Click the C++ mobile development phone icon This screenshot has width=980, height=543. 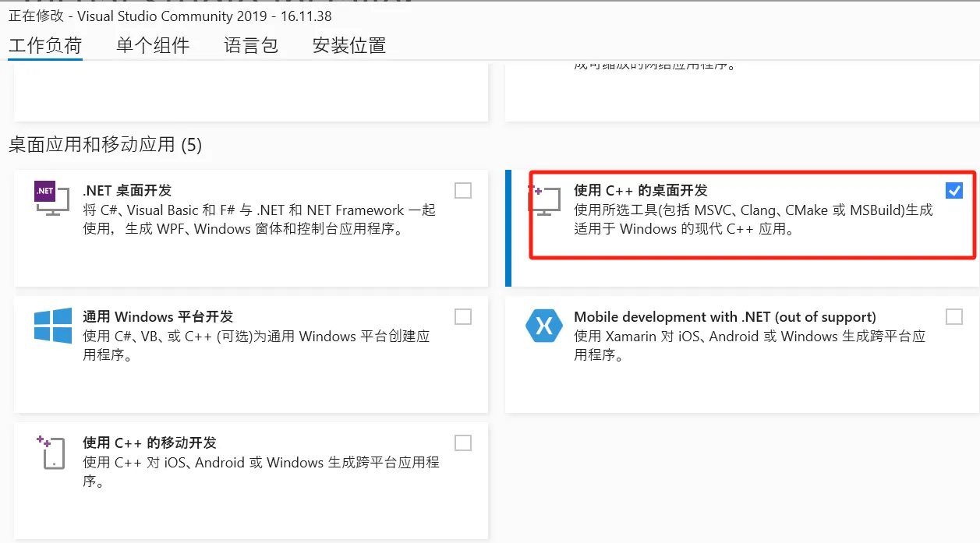pos(51,452)
